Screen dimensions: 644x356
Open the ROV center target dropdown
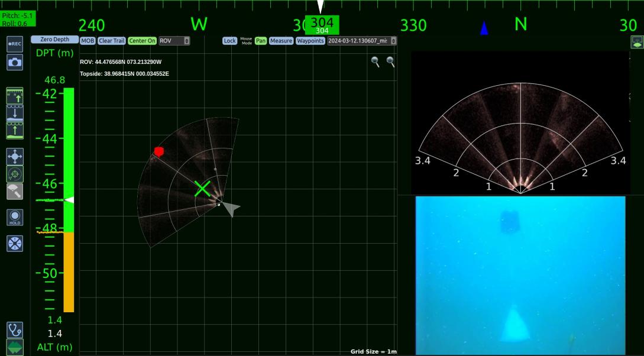click(x=174, y=41)
